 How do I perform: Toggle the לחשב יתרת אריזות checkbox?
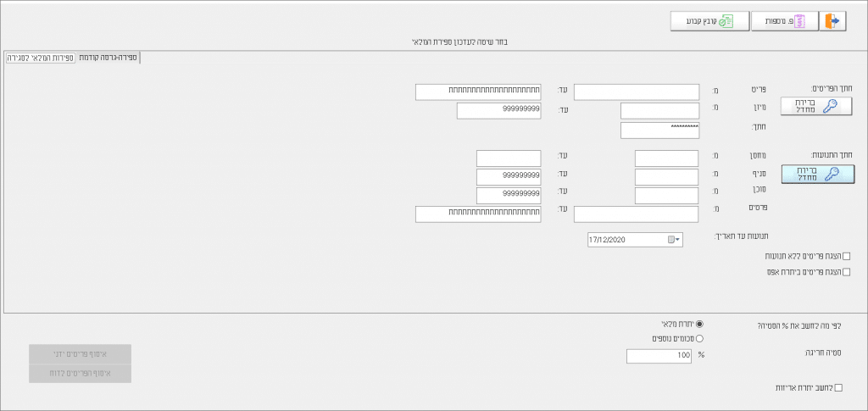coord(839,387)
